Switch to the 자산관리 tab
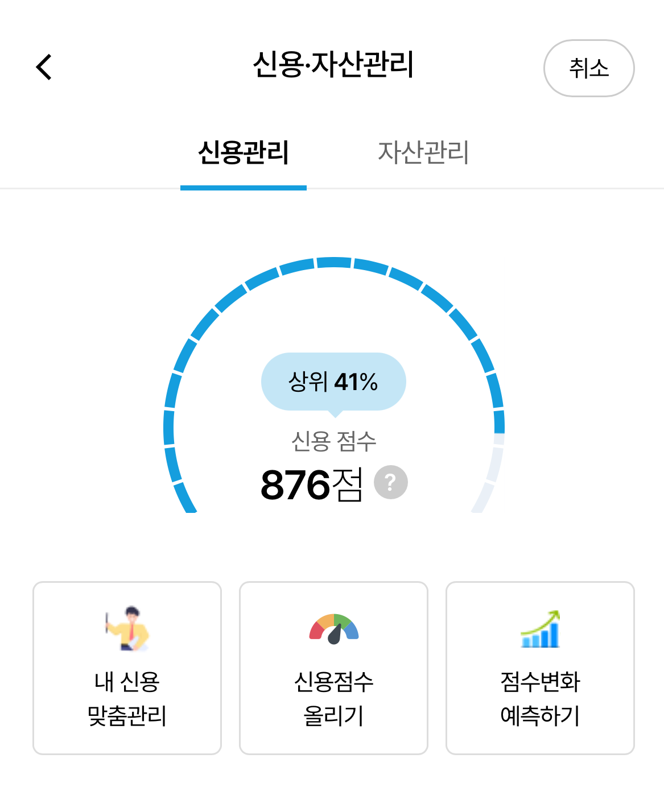 423,152
